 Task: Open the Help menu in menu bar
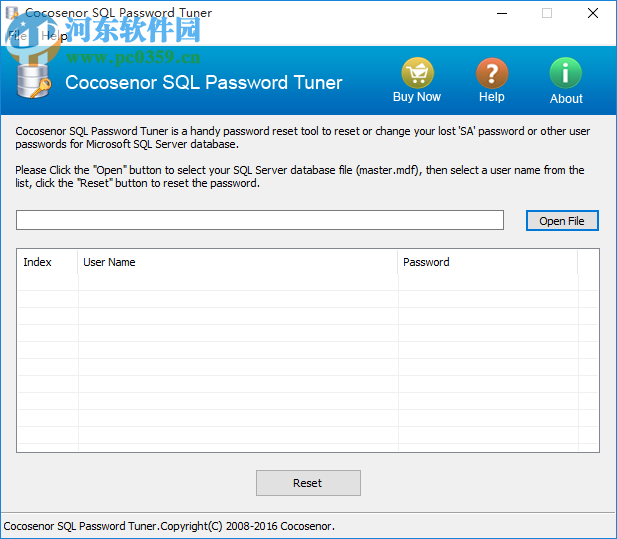click(x=54, y=36)
